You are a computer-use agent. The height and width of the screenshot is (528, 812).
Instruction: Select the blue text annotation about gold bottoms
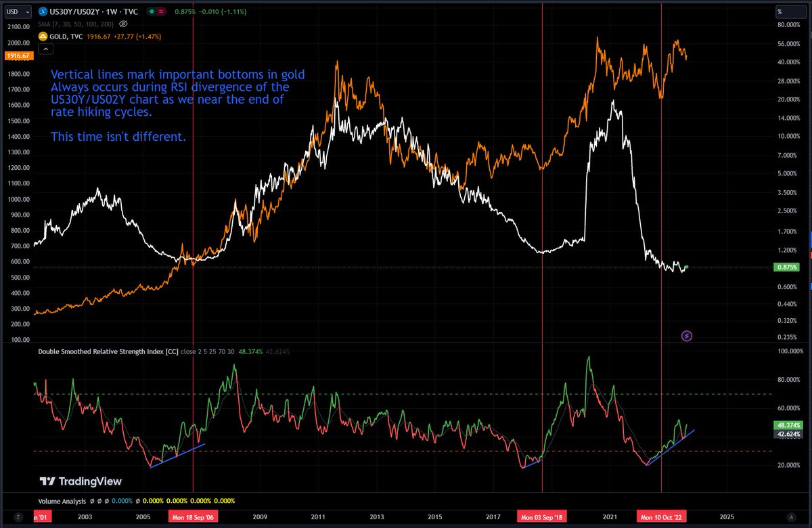[179, 95]
